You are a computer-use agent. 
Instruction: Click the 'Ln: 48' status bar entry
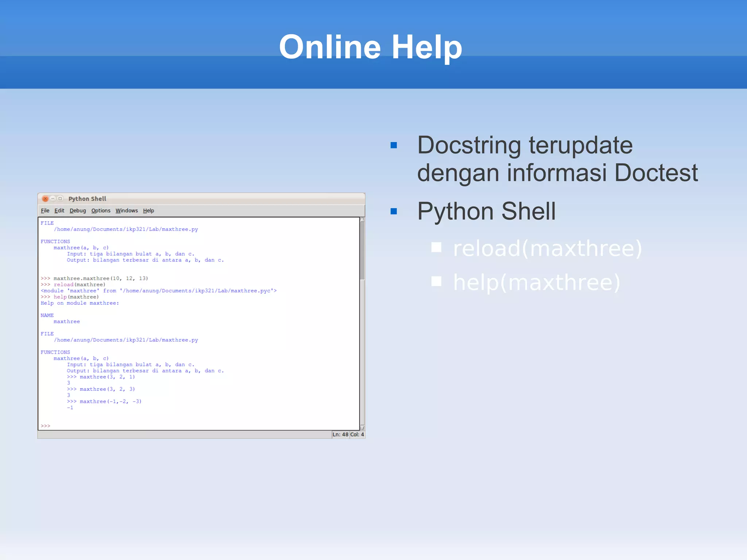pos(340,435)
